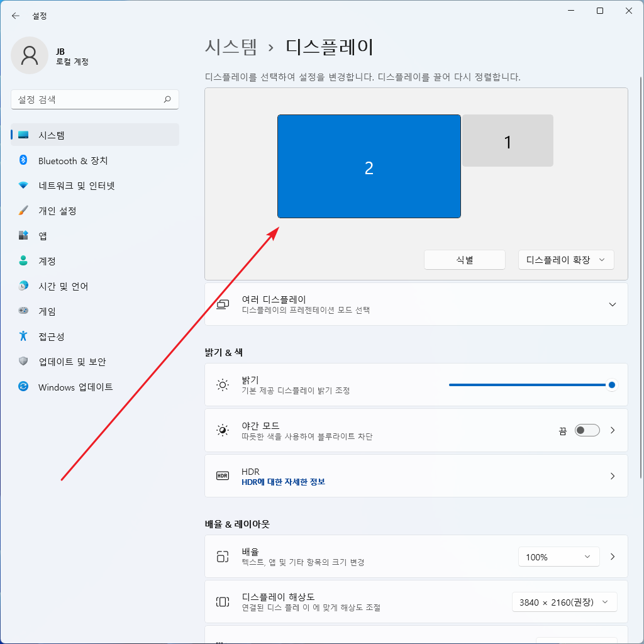
Task: Click the Windows 업데이트 sync icon
Action: (x=23, y=387)
